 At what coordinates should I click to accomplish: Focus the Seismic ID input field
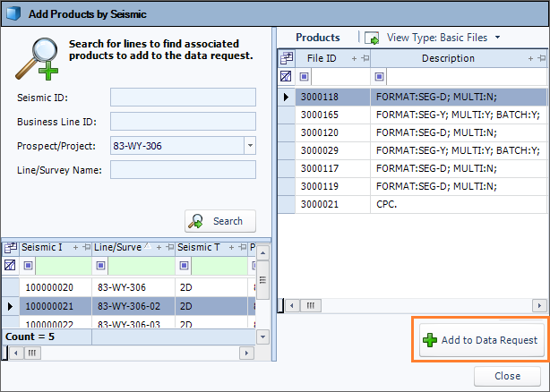tap(183, 97)
